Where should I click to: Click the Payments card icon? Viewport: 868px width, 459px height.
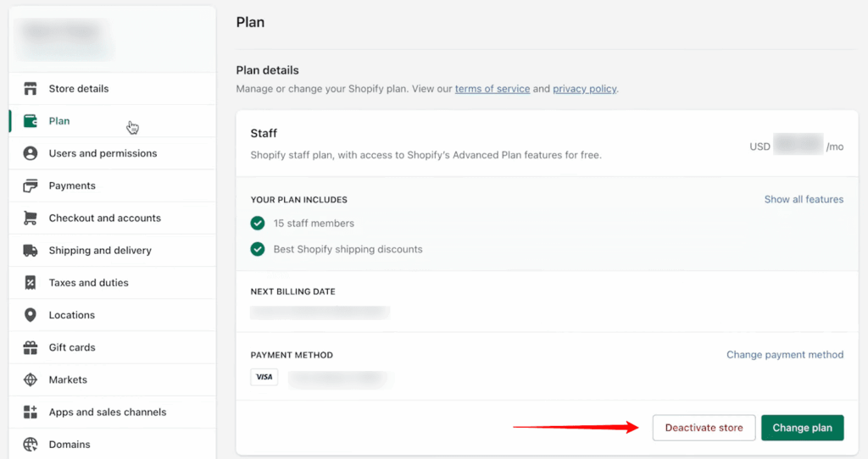31,185
